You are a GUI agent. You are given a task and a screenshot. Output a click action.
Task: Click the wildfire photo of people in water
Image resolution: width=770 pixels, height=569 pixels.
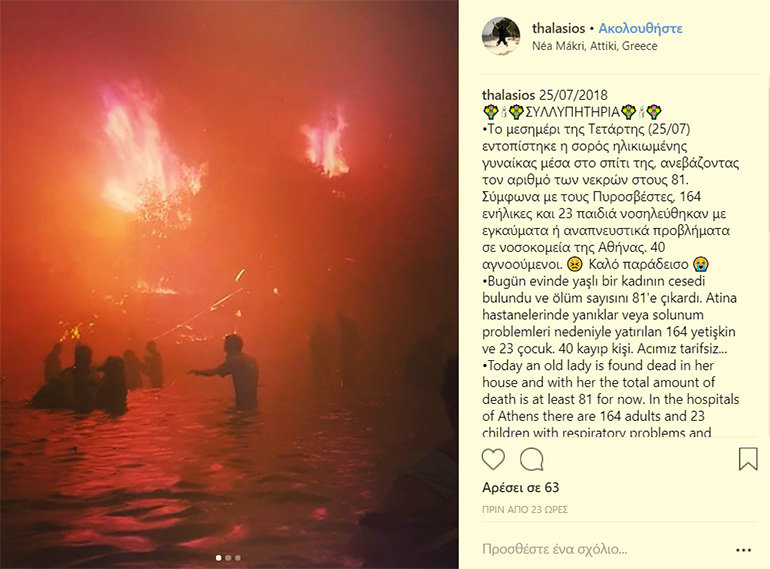(229, 285)
